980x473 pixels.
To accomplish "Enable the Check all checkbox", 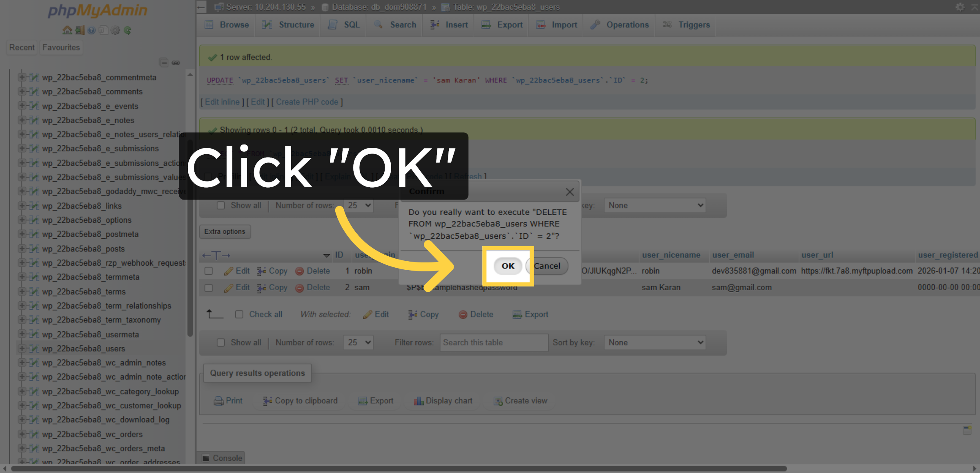I will pos(239,314).
